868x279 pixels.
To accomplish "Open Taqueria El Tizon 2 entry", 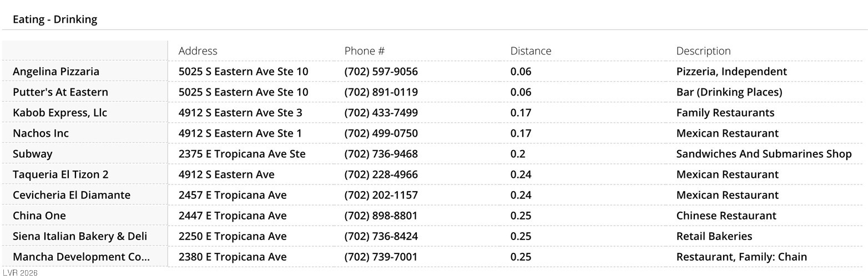I will (x=60, y=175).
